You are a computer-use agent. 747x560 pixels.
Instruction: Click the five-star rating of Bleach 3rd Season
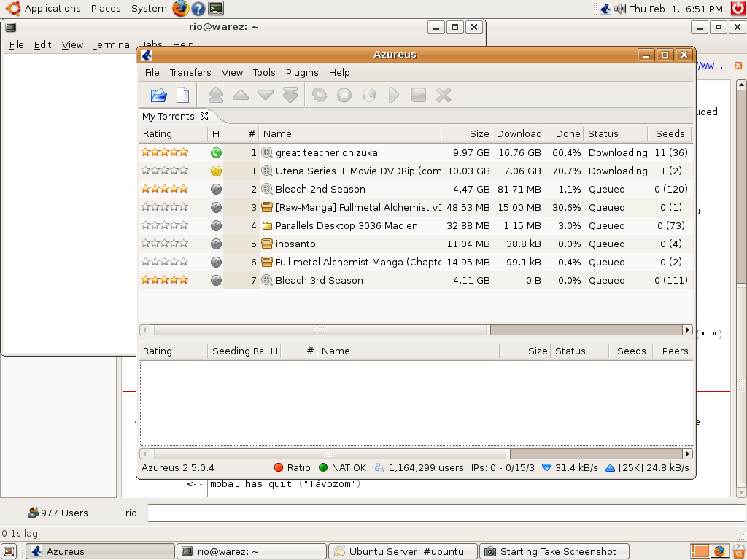pyautogui.click(x=165, y=279)
